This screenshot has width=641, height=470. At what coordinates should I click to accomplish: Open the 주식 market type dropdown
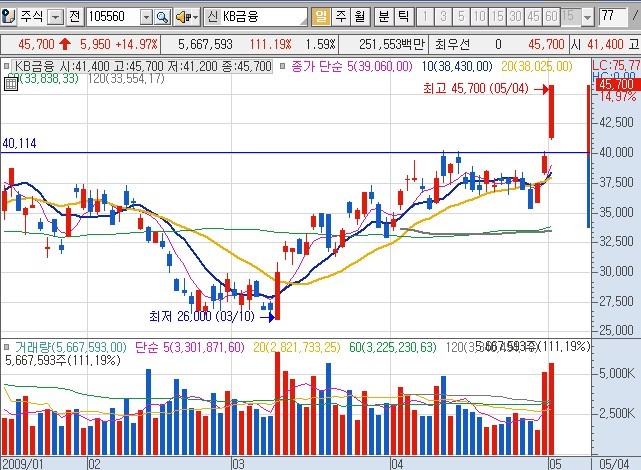[x=55, y=17]
